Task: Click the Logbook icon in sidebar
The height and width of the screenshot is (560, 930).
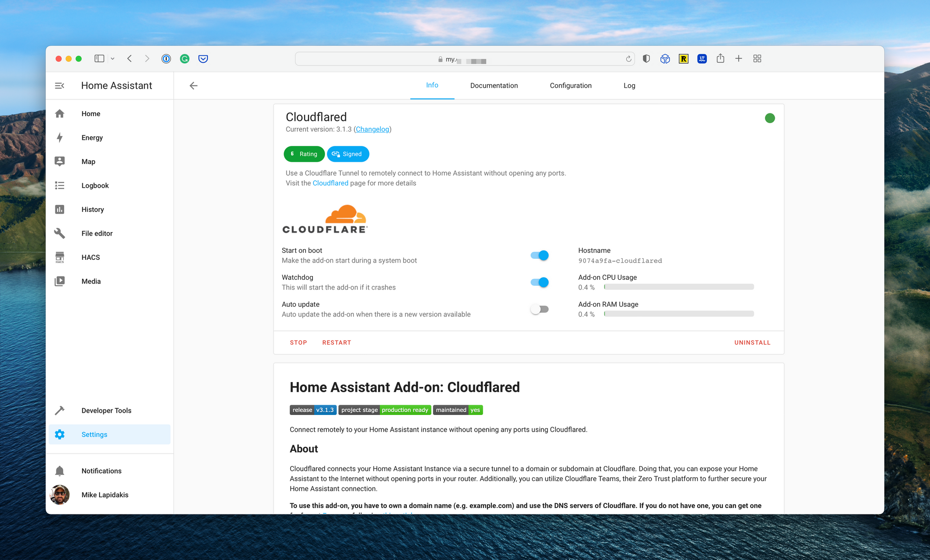Action: [x=60, y=185]
